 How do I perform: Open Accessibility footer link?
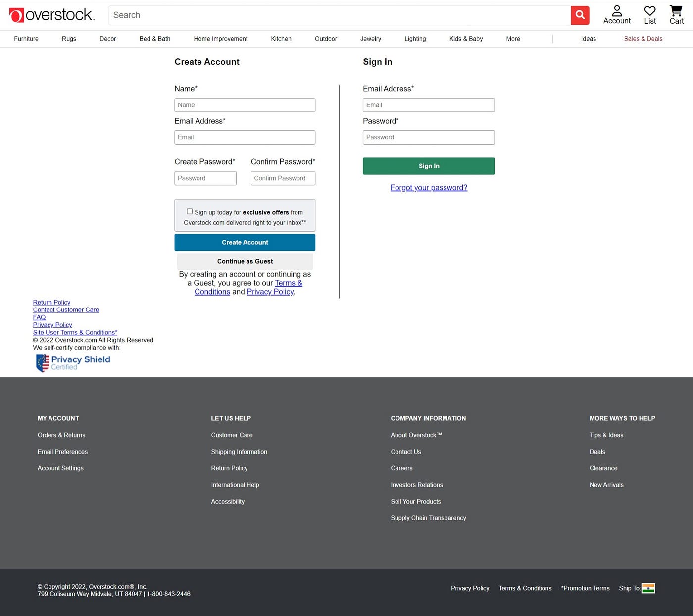pyautogui.click(x=228, y=502)
